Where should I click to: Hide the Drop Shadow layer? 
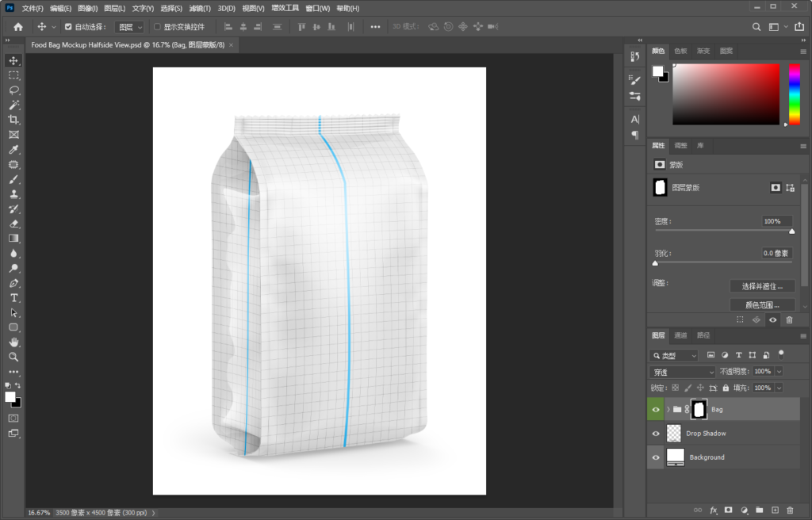coord(656,434)
